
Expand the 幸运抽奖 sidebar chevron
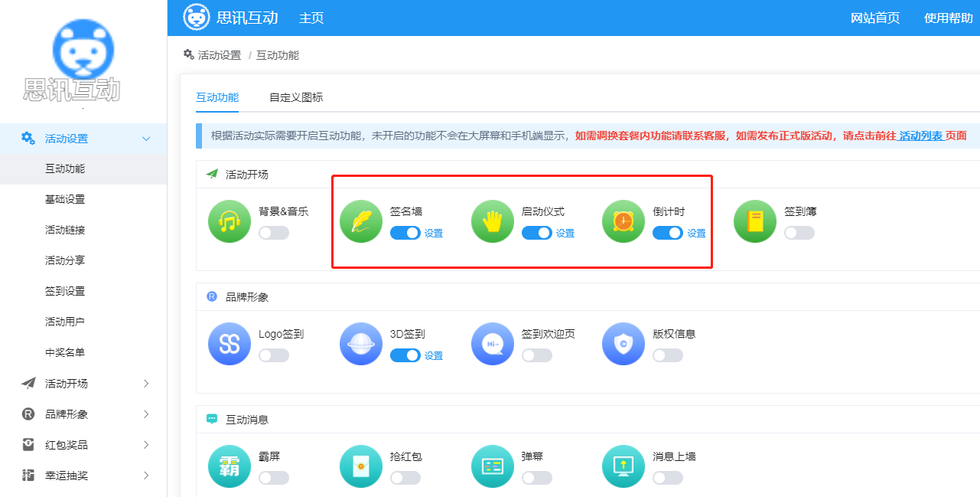pyautogui.click(x=147, y=476)
